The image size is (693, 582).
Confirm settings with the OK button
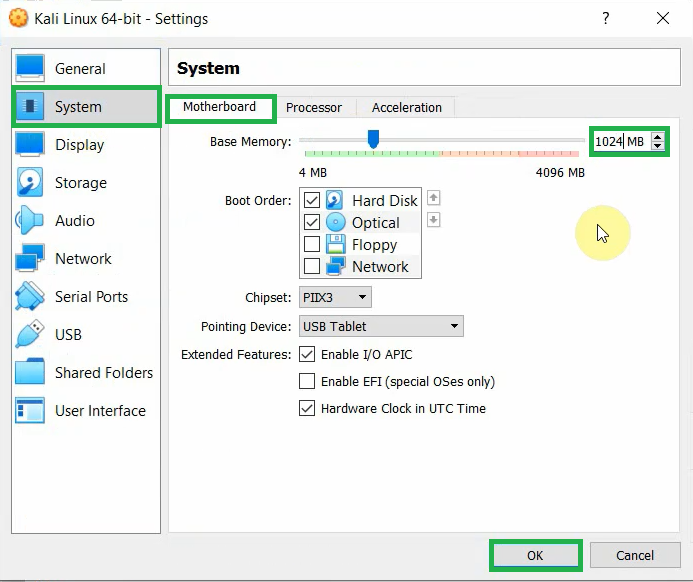click(535, 555)
